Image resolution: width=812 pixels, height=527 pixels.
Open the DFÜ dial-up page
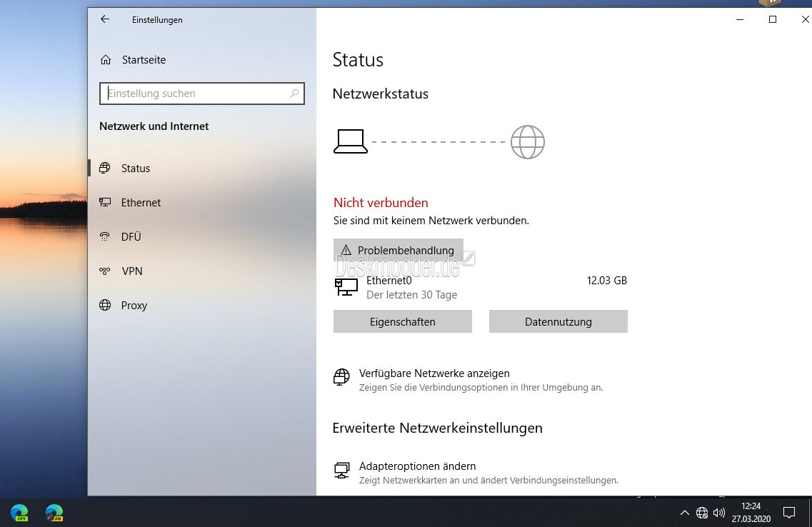click(x=131, y=236)
